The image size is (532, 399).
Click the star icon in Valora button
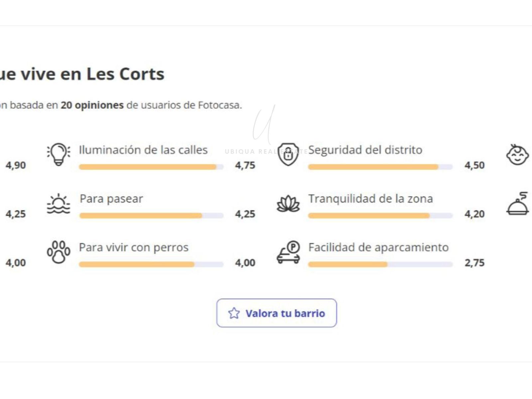[x=234, y=313]
